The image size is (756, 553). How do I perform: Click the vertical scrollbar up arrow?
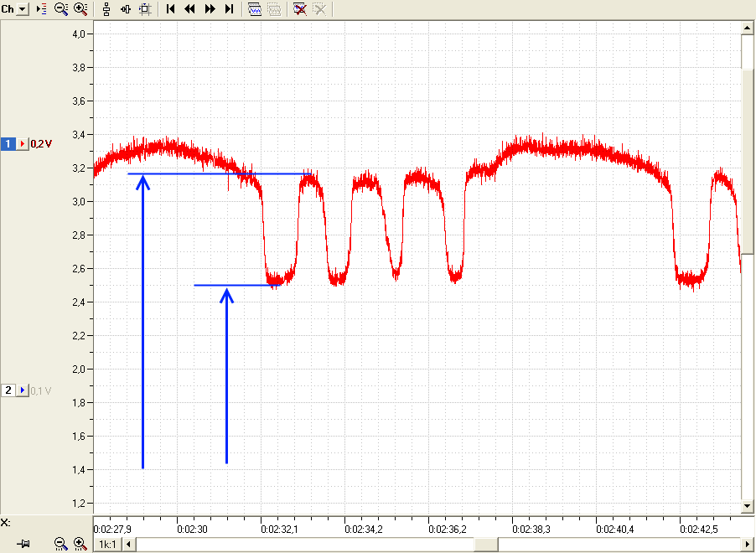[747, 28]
